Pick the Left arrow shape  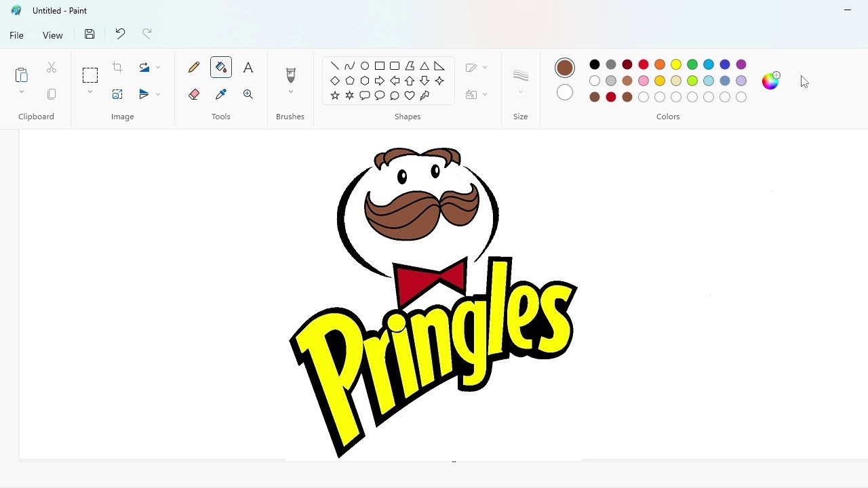pos(395,81)
